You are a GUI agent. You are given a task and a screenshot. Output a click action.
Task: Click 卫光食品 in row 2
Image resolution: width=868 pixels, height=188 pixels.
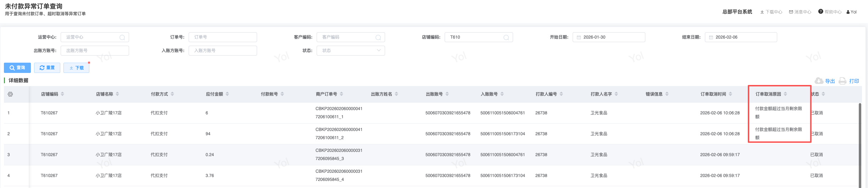click(x=599, y=134)
